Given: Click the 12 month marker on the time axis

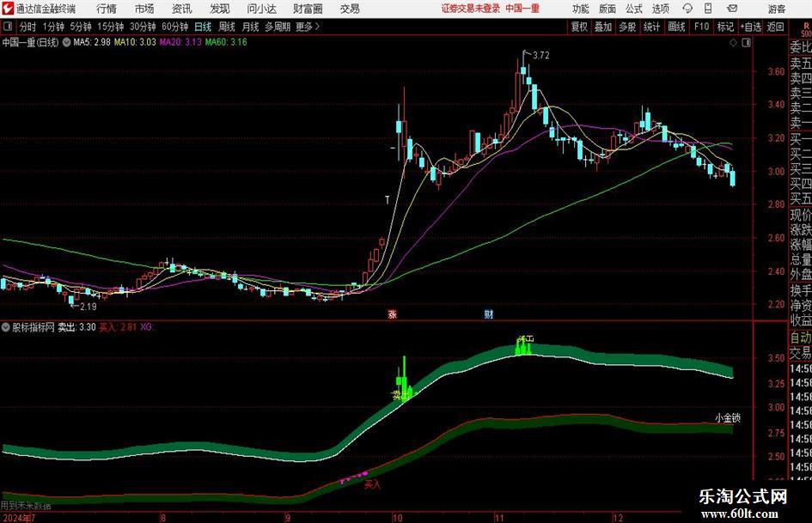Looking at the screenshot, I should 617,518.
